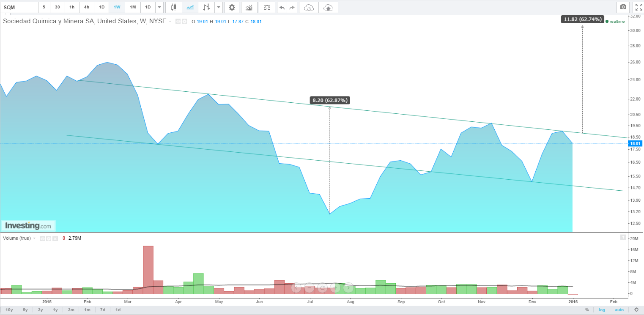The height and width of the screenshot is (315, 644).
Task: Move the Volume pane up
Action: 623,238
